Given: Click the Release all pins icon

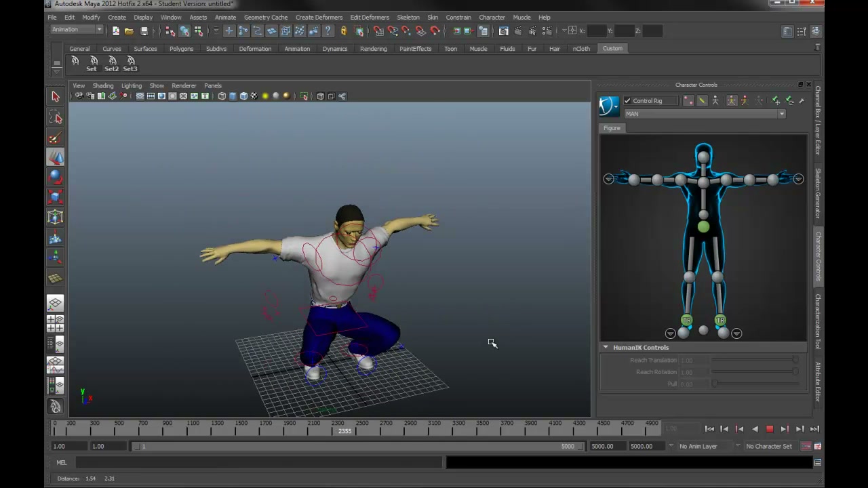Looking at the screenshot, I should pos(802,101).
